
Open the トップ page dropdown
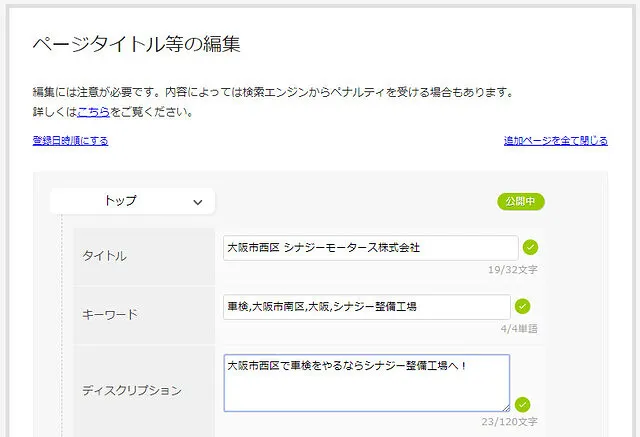[x=132, y=201]
